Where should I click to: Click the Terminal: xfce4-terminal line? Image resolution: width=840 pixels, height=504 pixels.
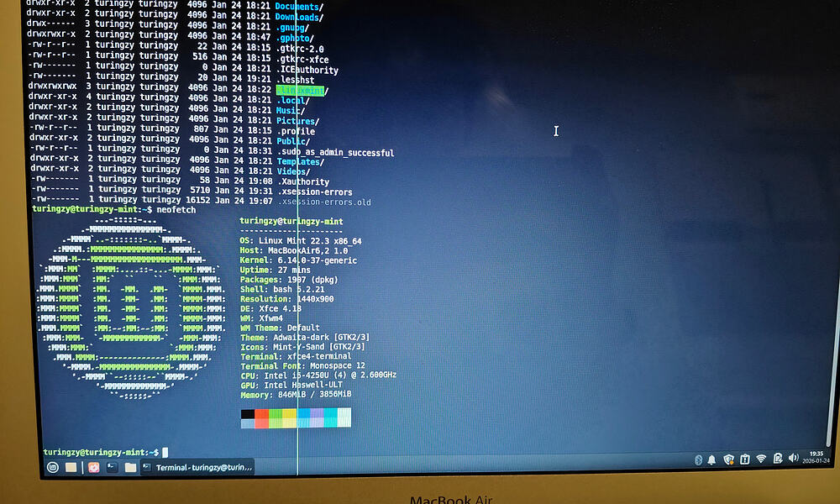pos(297,356)
